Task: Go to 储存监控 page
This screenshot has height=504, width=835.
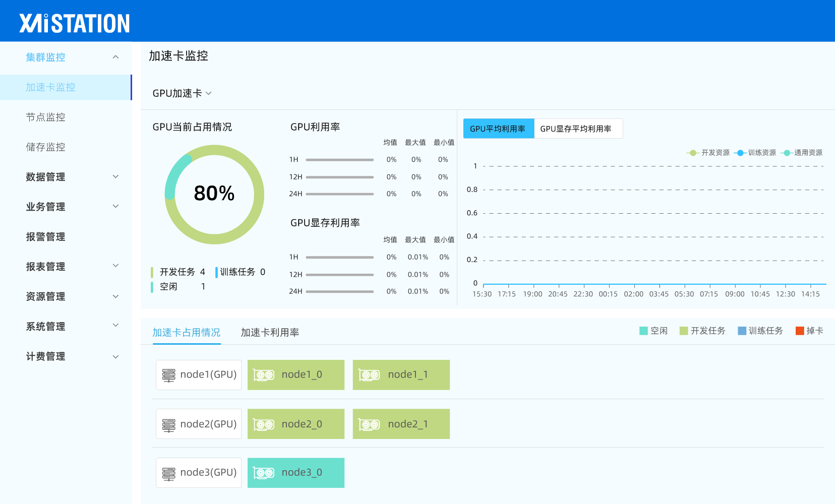Action: tap(46, 147)
